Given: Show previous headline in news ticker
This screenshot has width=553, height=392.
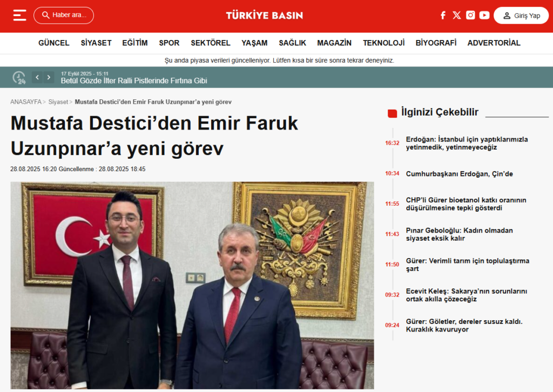Looking at the screenshot, I should coord(37,77).
